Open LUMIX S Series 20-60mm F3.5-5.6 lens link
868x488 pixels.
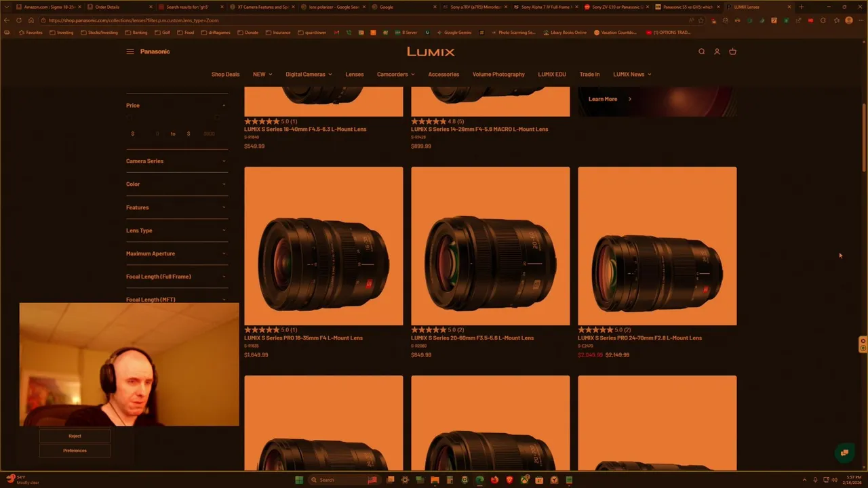click(472, 338)
